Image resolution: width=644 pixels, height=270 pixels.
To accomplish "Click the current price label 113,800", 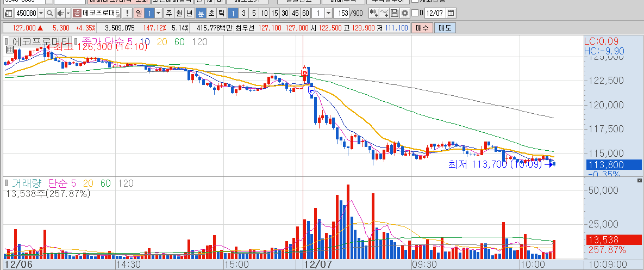I will click(x=614, y=165).
